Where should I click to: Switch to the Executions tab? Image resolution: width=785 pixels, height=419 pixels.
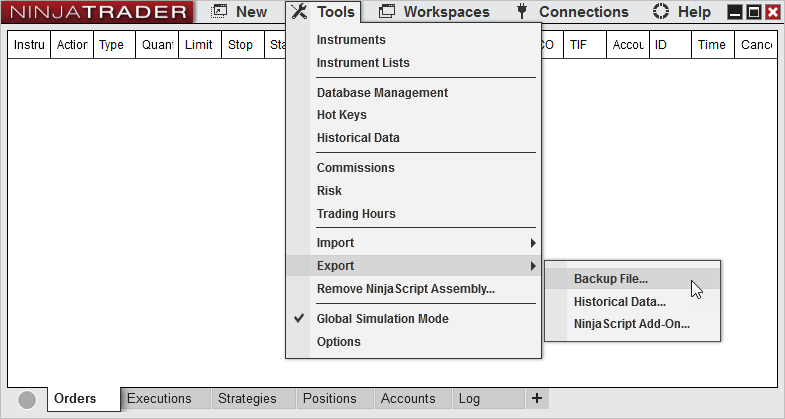(x=159, y=398)
